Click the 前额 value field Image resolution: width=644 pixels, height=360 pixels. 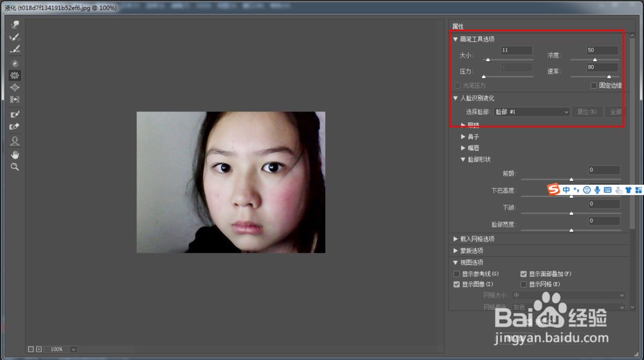click(604, 170)
